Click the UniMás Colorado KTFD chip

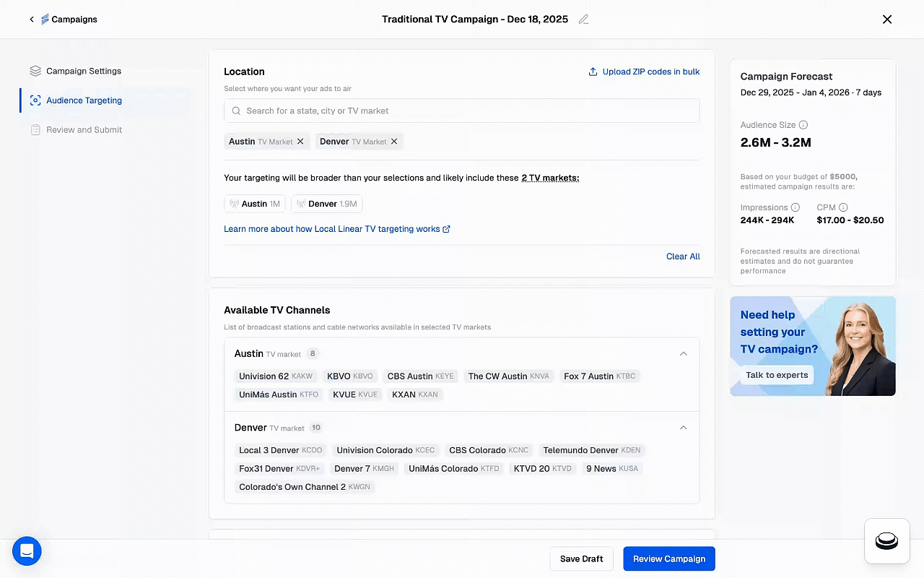(x=454, y=468)
